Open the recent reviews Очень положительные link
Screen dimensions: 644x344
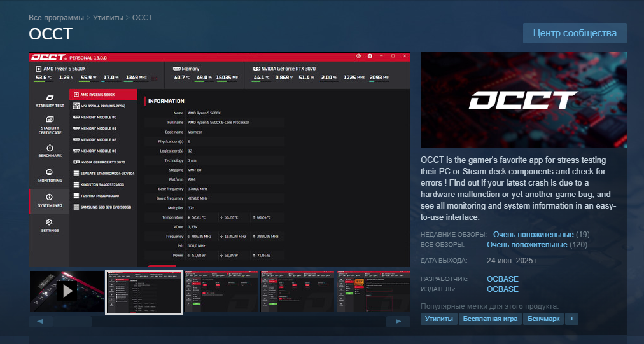(x=533, y=235)
